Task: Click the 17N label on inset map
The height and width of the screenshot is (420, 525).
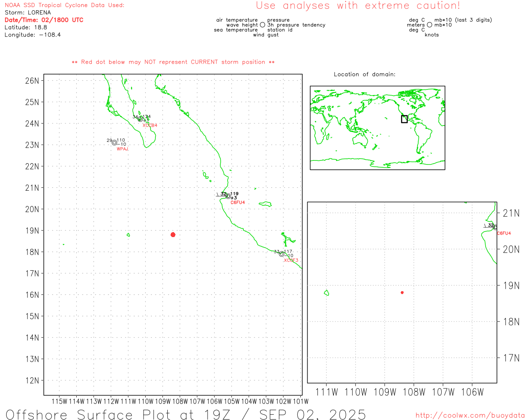Action: tap(511, 358)
